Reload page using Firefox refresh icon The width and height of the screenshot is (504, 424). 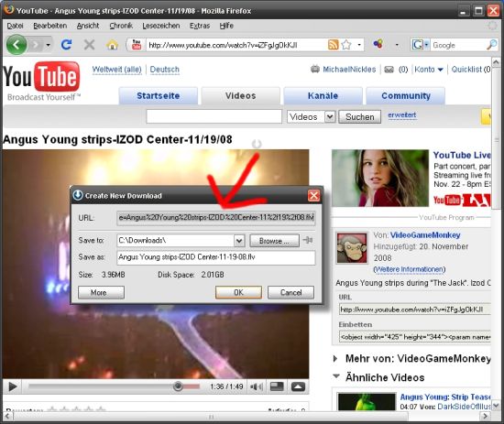point(66,45)
